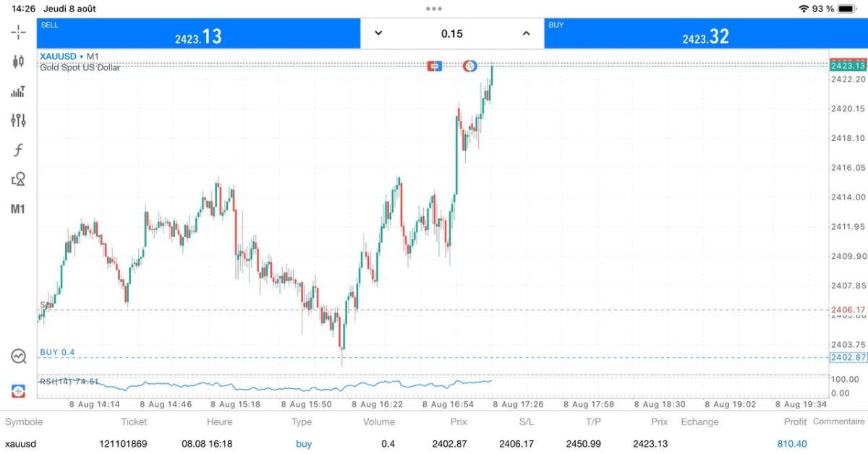The height and width of the screenshot is (454, 868).
Task: Click the red-blue circular icon on chart
Action: pyautogui.click(x=470, y=67)
